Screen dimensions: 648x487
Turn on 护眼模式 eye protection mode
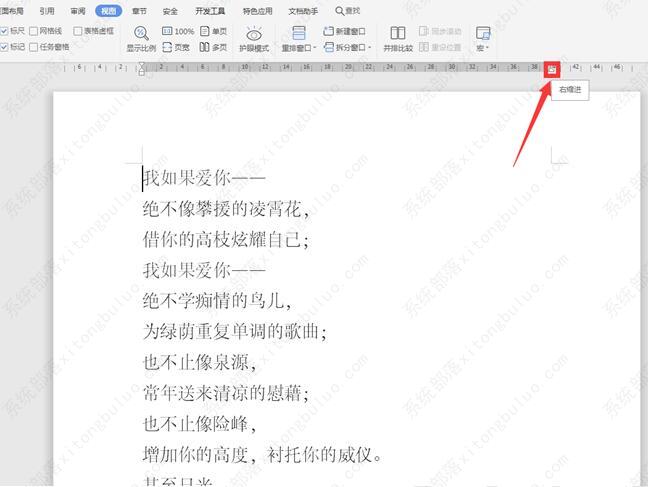click(x=254, y=39)
